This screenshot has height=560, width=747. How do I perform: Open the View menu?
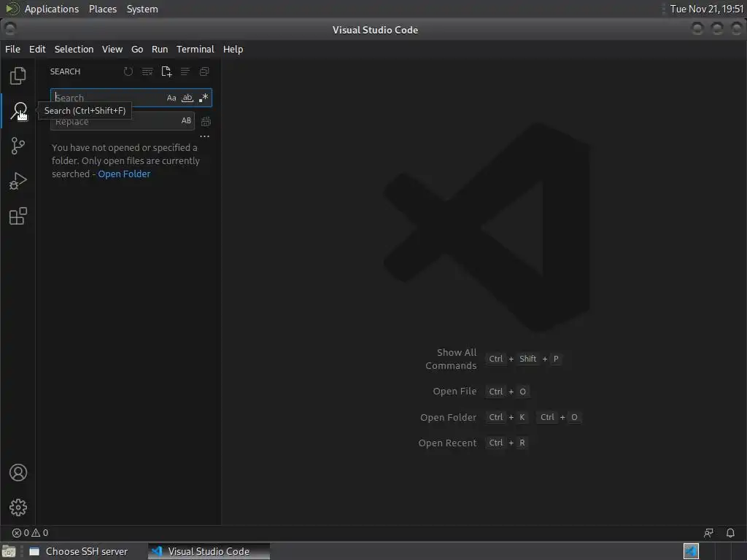[x=112, y=49]
